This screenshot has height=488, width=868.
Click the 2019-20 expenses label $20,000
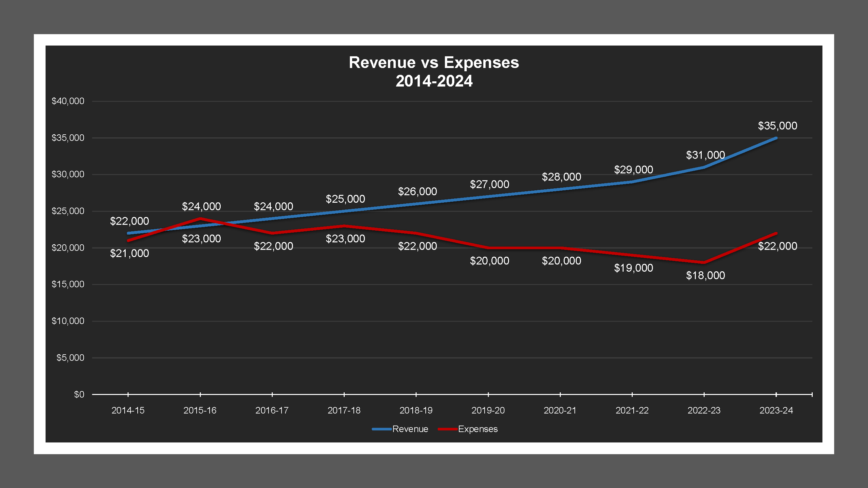pyautogui.click(x=489, y=261)
